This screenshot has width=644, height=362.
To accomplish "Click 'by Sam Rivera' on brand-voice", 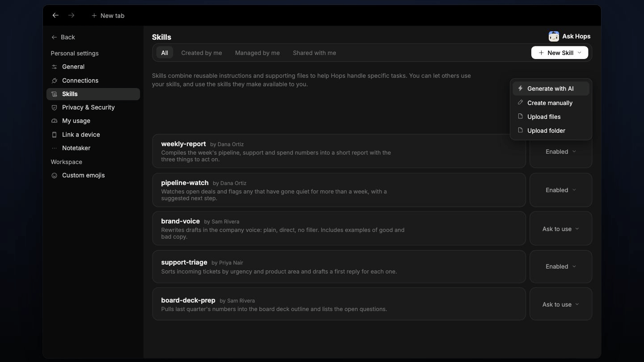I will [221, 222].
